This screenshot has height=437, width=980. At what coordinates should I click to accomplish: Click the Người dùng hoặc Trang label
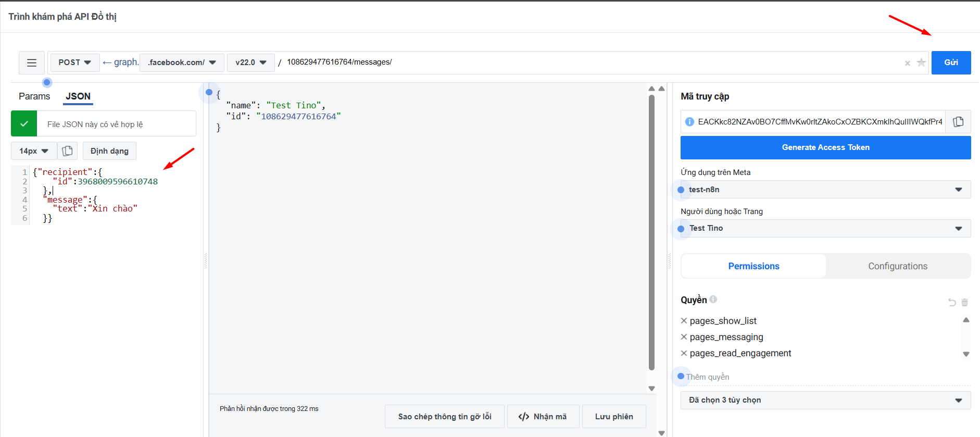coord(722,211)
